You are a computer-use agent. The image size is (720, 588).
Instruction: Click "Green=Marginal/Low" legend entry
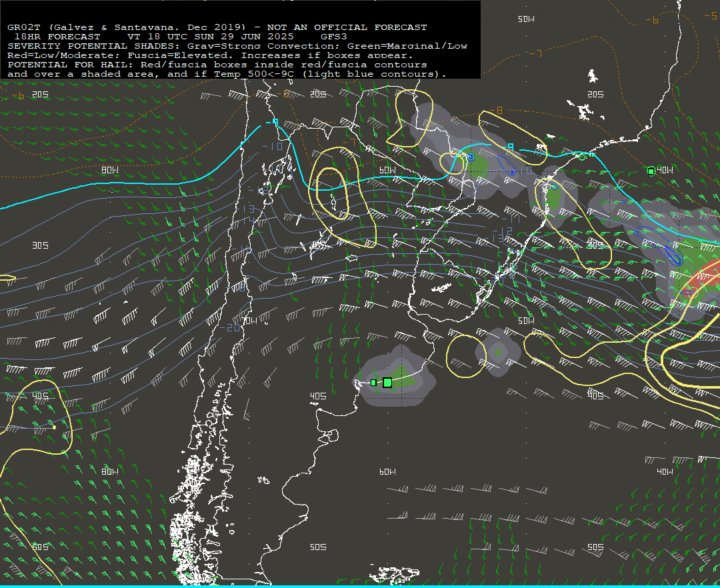point(407,46)
